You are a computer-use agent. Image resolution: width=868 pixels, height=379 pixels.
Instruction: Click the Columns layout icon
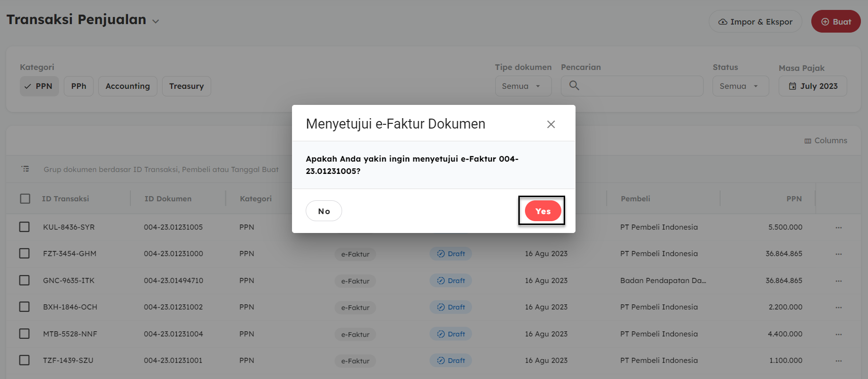(808, 141)
